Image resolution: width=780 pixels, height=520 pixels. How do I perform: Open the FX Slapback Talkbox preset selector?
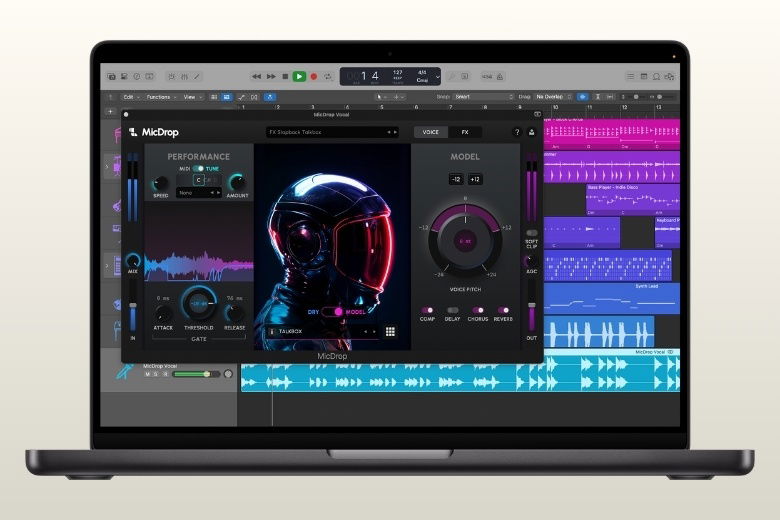click(x=332, y=132)
